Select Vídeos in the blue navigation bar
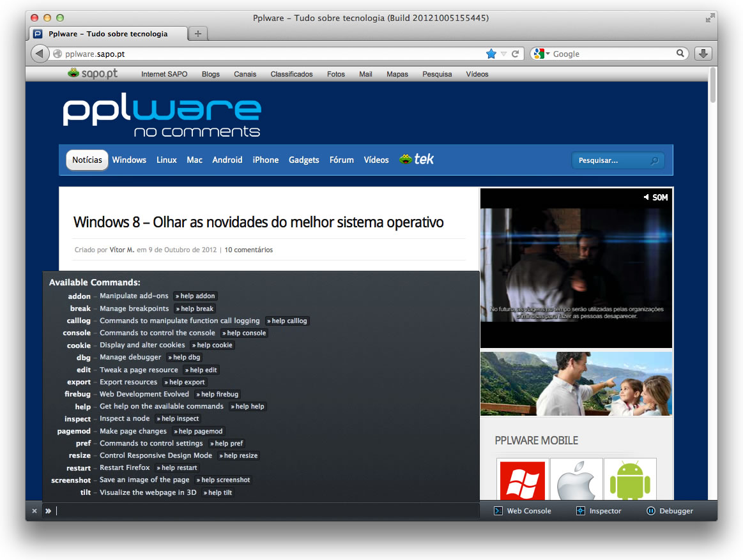743x560 pixels. [x=376, y=160]
